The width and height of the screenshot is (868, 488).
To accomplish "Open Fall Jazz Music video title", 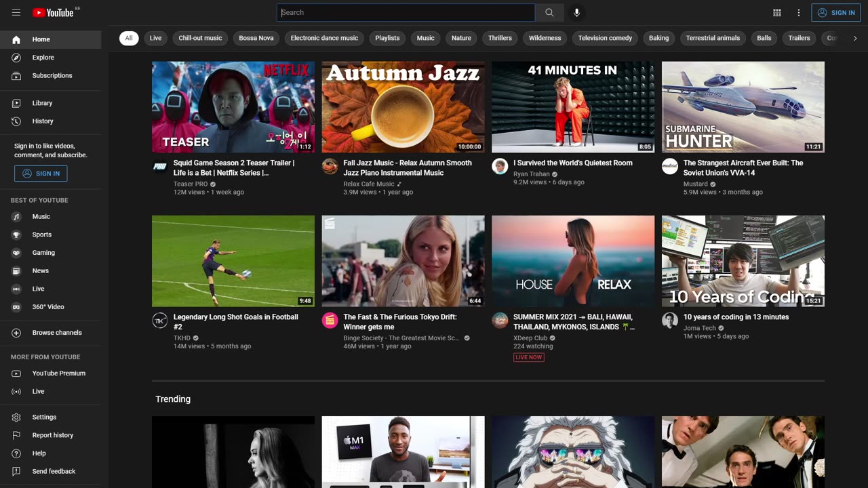I will tap(408, 167).
